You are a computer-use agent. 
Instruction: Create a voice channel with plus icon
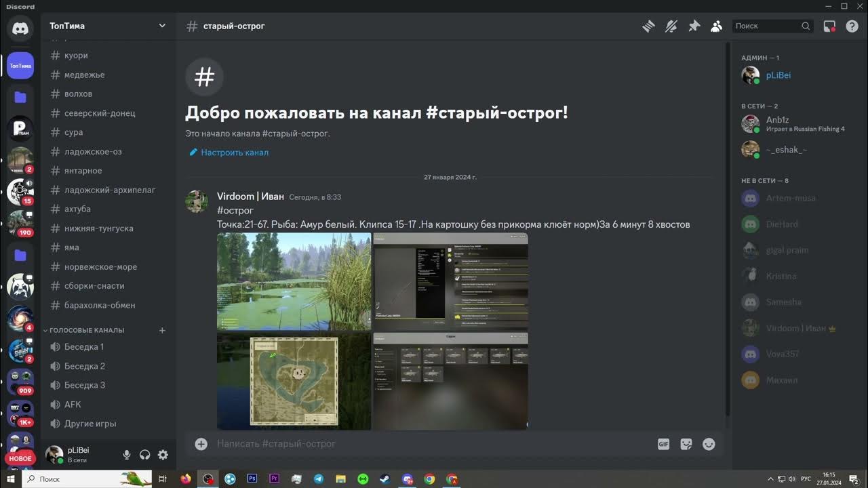162,330
